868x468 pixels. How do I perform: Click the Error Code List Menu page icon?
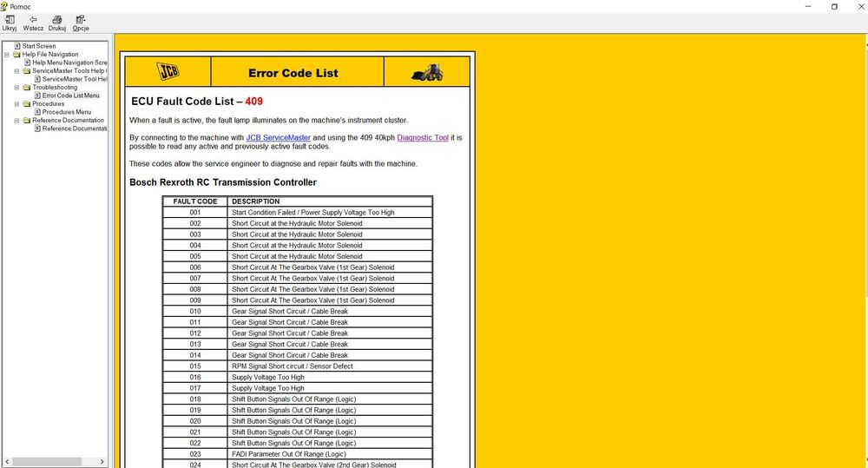(x=37, y=96)
